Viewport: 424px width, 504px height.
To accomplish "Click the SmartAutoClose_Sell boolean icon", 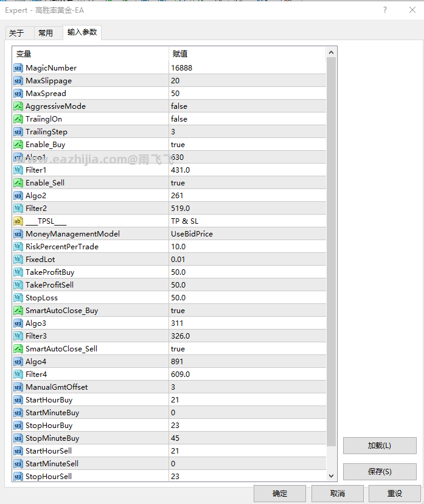I will [x=18, y=349].
